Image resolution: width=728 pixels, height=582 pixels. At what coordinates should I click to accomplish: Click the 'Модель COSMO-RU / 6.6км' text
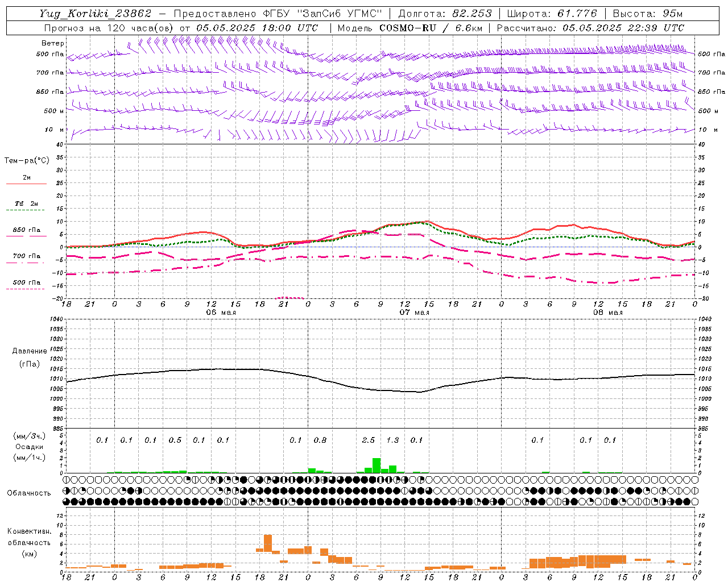coord(410,28)
